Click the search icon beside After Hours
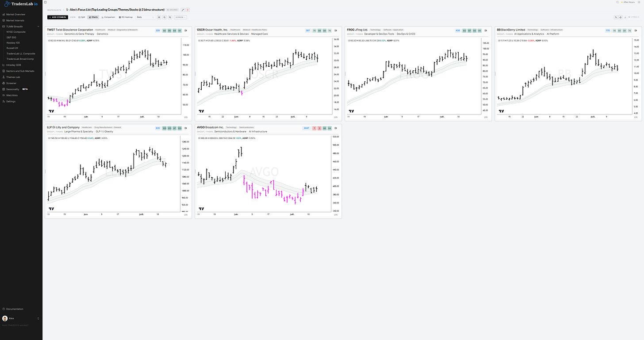The image size is (644, 340). [617, 2]
